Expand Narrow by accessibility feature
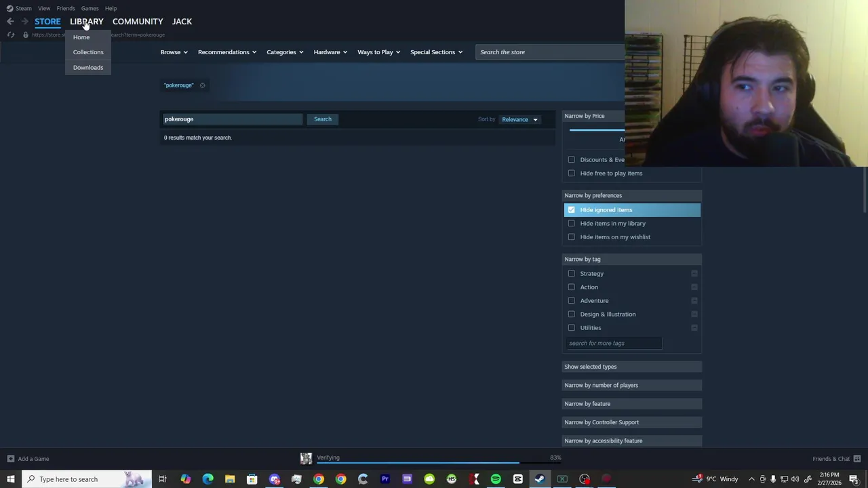 point(632,441)
